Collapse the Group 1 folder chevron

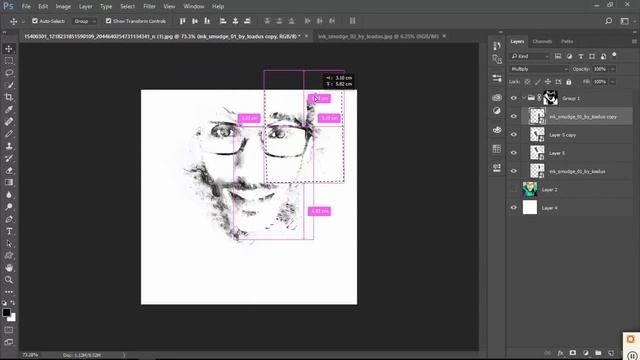coord(524,98)
